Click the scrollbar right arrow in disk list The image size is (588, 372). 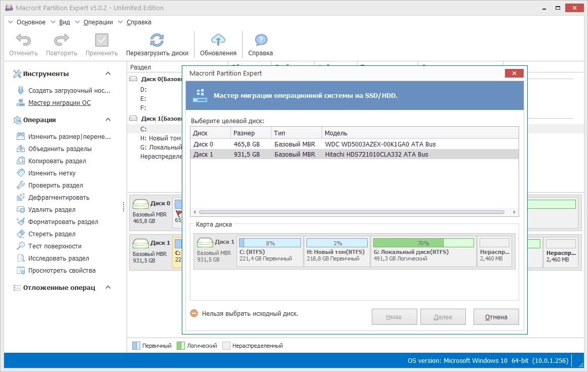tap(514, 212)
